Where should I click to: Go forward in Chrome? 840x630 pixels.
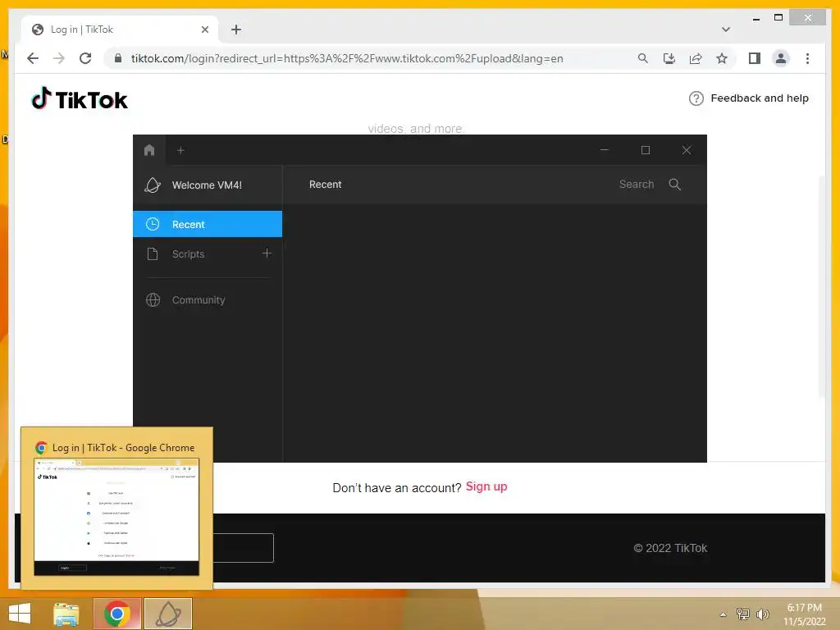tap(59, 58)
